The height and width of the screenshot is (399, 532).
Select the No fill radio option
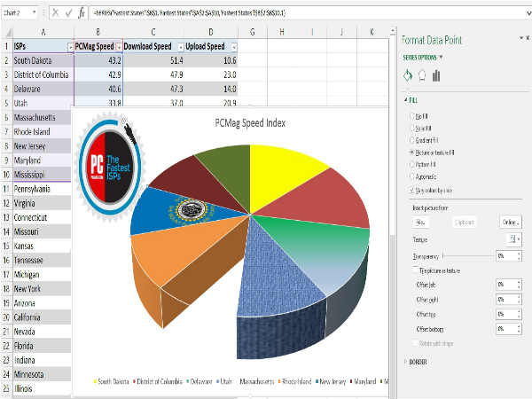click(411, 117)
